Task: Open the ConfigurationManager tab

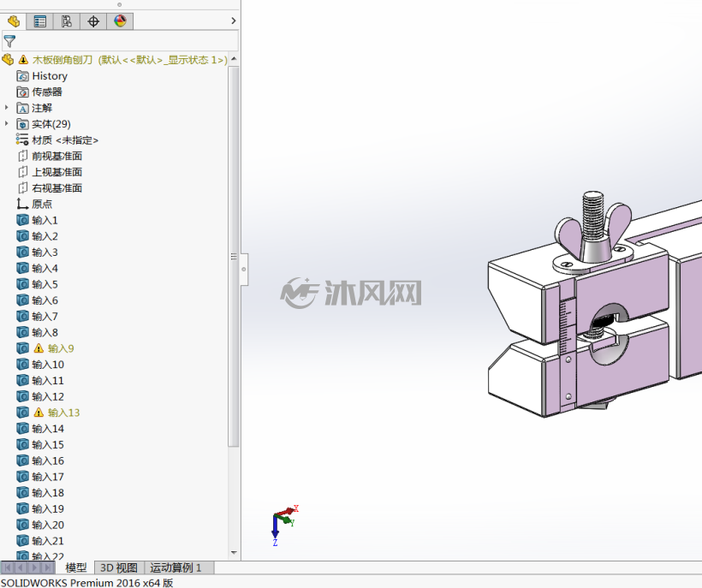Action: (x=67, y=21)
